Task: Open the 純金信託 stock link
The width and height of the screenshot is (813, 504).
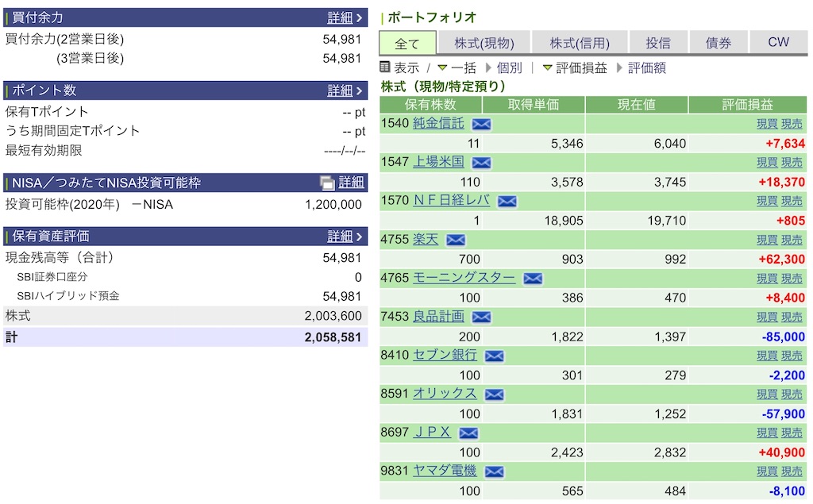Action: 438,123
